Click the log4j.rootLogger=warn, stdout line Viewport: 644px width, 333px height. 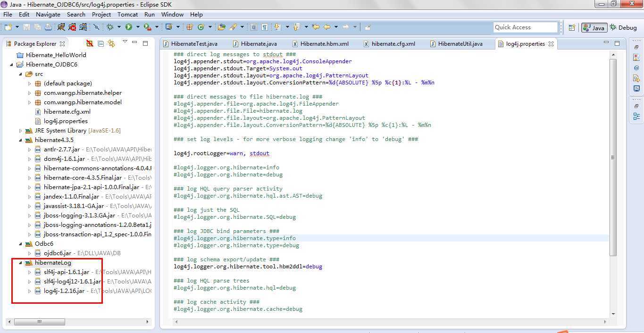pos(221,153)
